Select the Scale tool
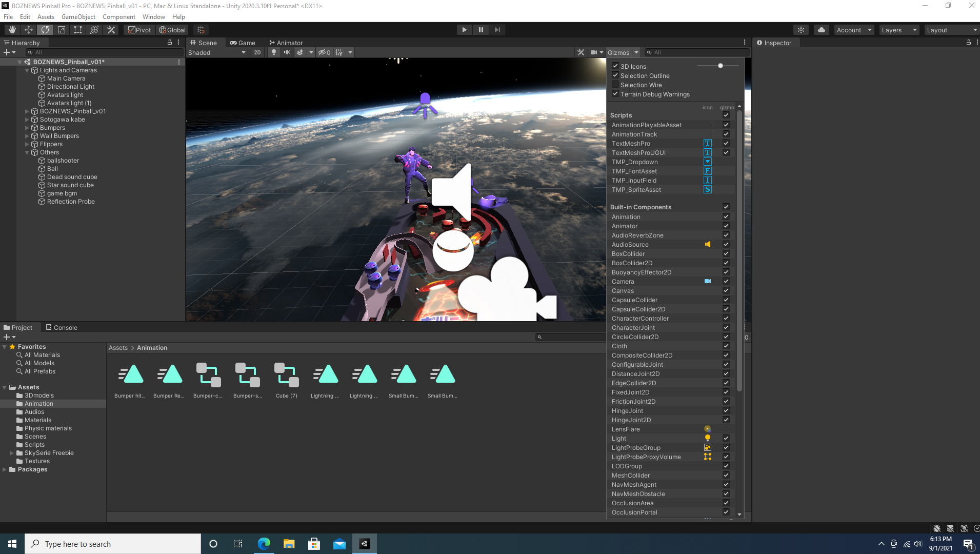The image size is (980, 554). coord(62,30)
